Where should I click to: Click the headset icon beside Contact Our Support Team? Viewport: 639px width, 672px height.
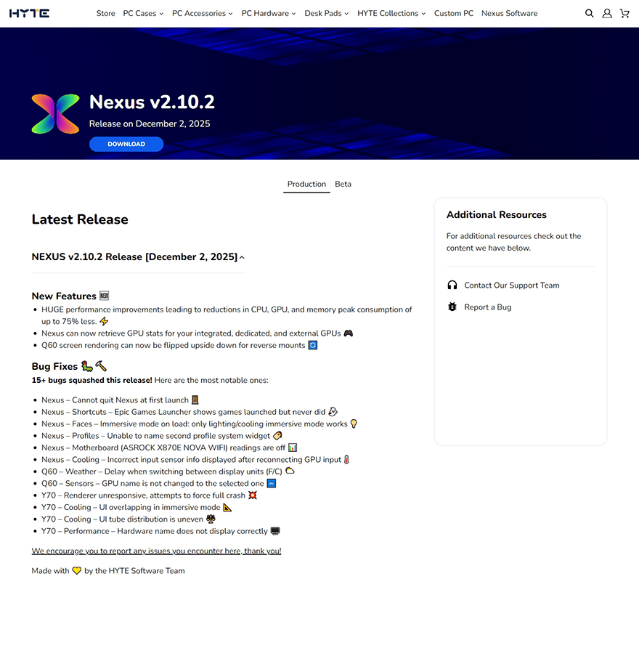click(x=452, y=285)
